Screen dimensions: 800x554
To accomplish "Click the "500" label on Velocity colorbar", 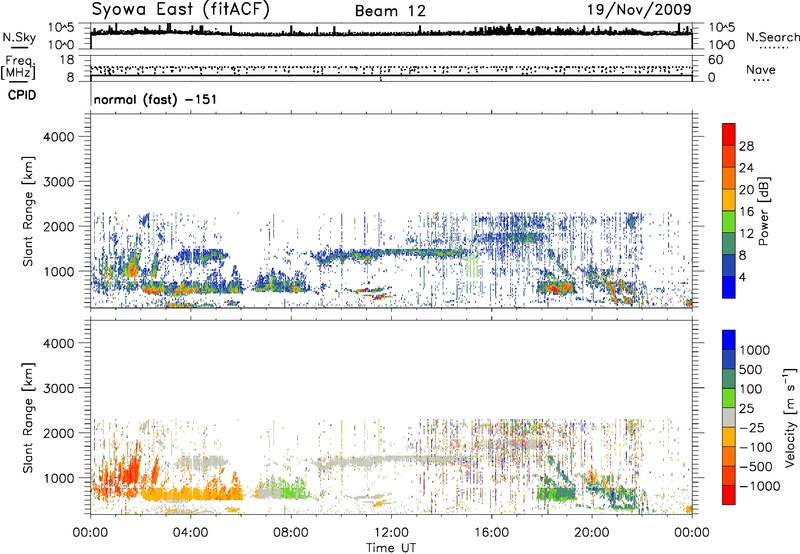I will (751, 370).
